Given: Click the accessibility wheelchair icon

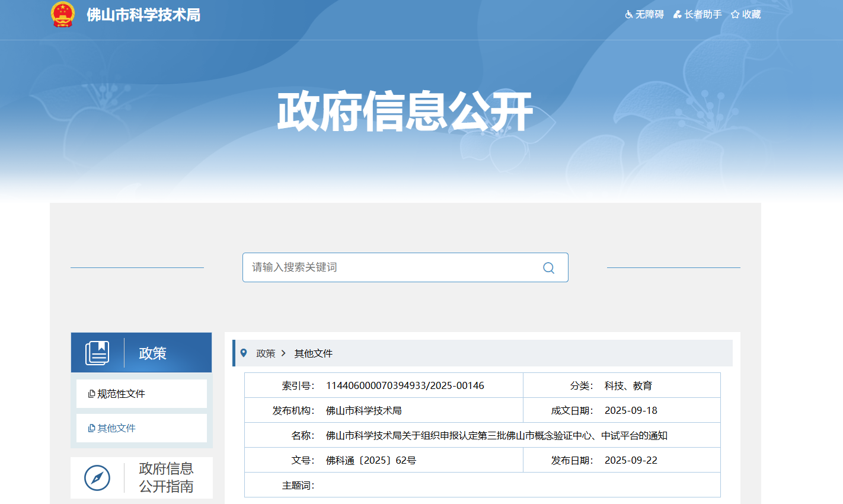Looking at the screenshot, I should tap(628, 15).
